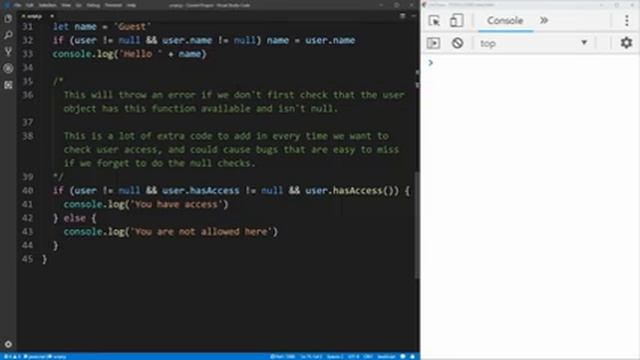Open the Manage gear at the bottom of the activity bar
The width and height of the screenshot is (640, 360).
point(8,344)
